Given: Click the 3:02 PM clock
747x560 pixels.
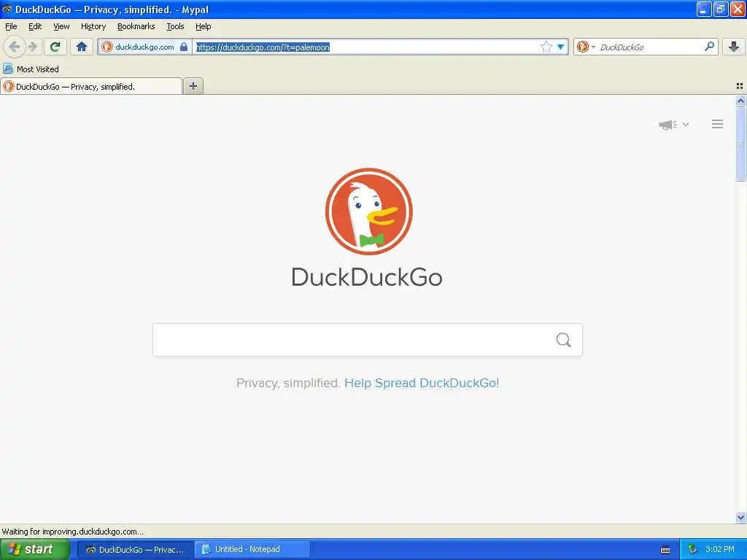Looking at the screenshot, I should 720,550.
